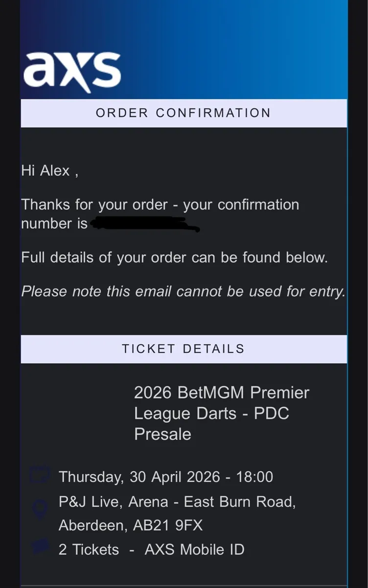Click the location pin icon beside the venue
368x588 pixels.
click(39, 508)
